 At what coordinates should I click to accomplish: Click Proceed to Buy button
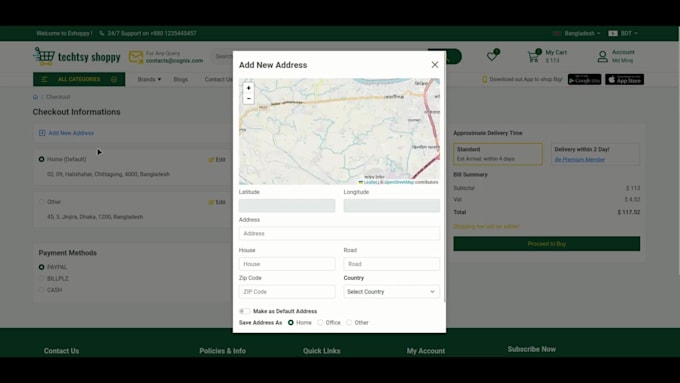click(546, 244)
